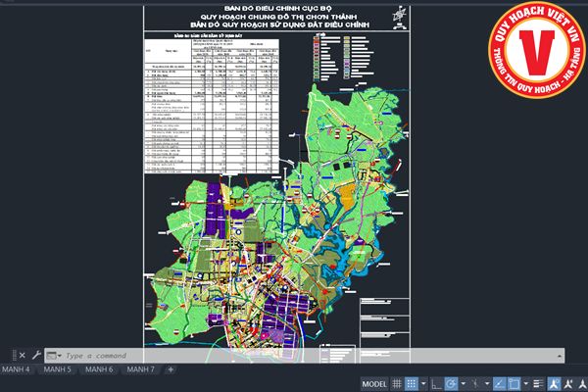Expand polar tracking angle dropdown
Screen dimensions: 588x392
coord(464,383)
